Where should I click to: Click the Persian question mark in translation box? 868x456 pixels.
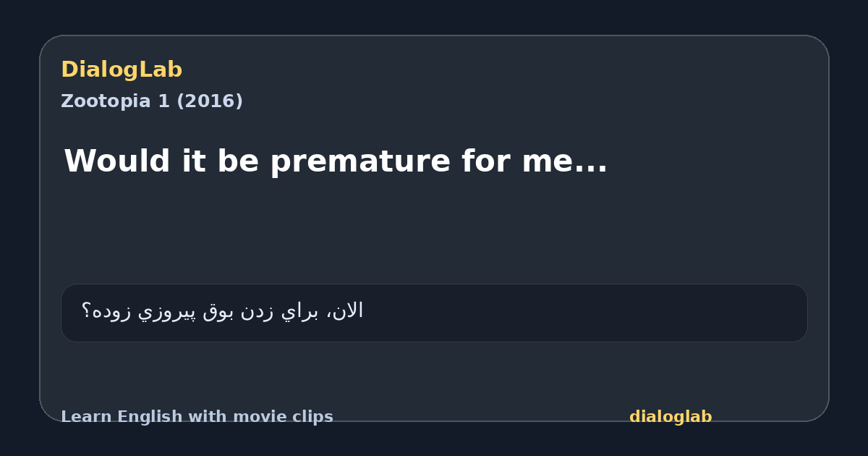[86, 311]
